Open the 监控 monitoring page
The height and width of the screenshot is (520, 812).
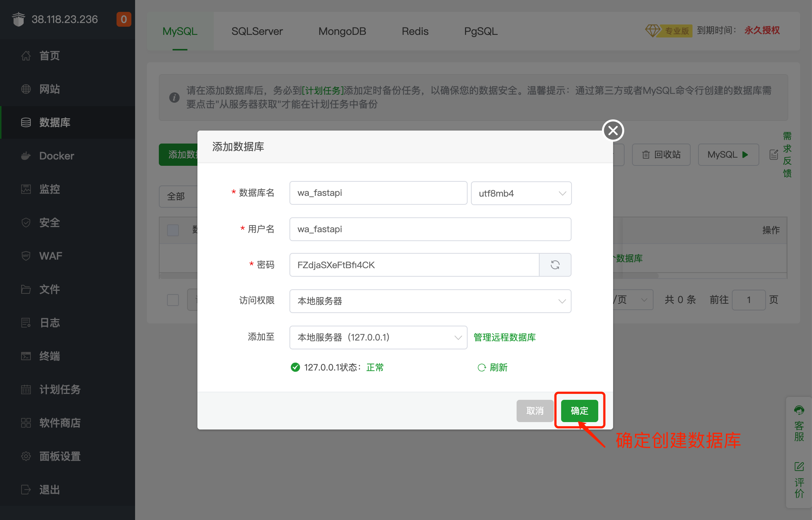click(68, 189)
